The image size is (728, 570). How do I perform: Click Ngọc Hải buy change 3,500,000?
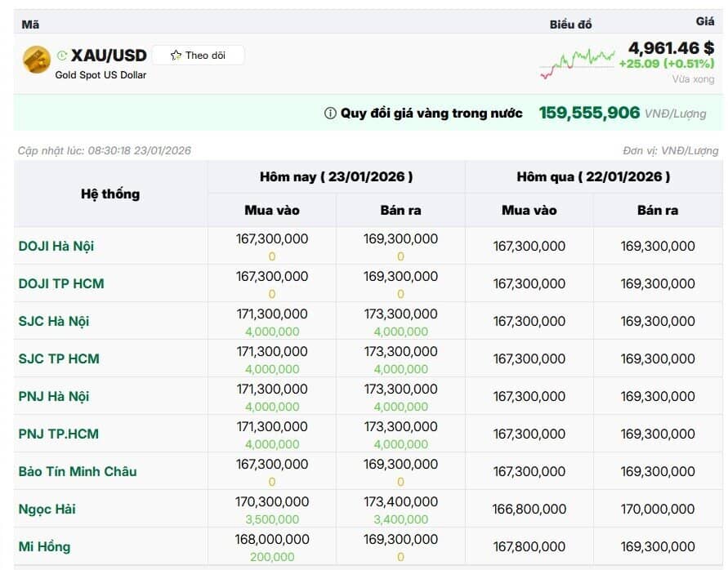click(272, 520)
